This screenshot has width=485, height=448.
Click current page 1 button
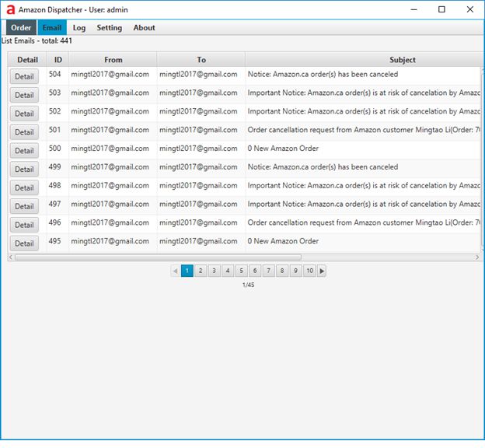187,271
